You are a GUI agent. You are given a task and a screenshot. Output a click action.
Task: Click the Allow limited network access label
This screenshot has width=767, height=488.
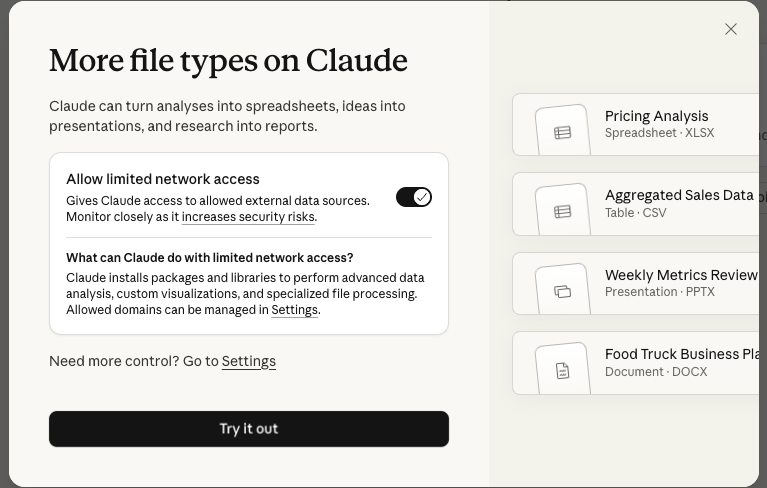pyautogui.click(x=163, y=179)
